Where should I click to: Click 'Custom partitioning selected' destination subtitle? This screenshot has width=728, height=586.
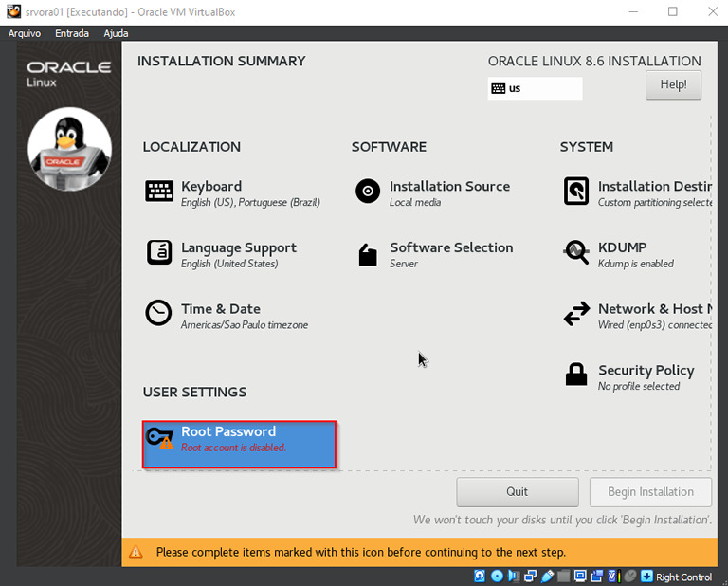(655, 203)
